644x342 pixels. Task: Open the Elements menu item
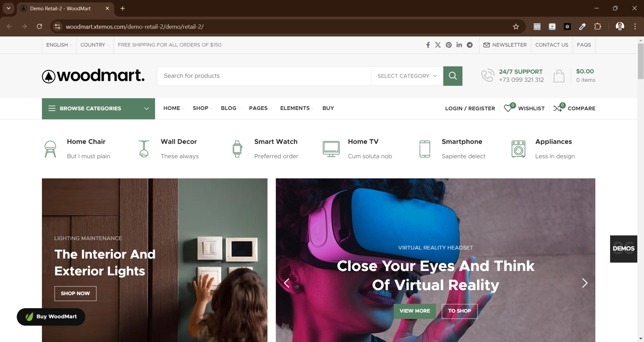(x=295, y=108)
